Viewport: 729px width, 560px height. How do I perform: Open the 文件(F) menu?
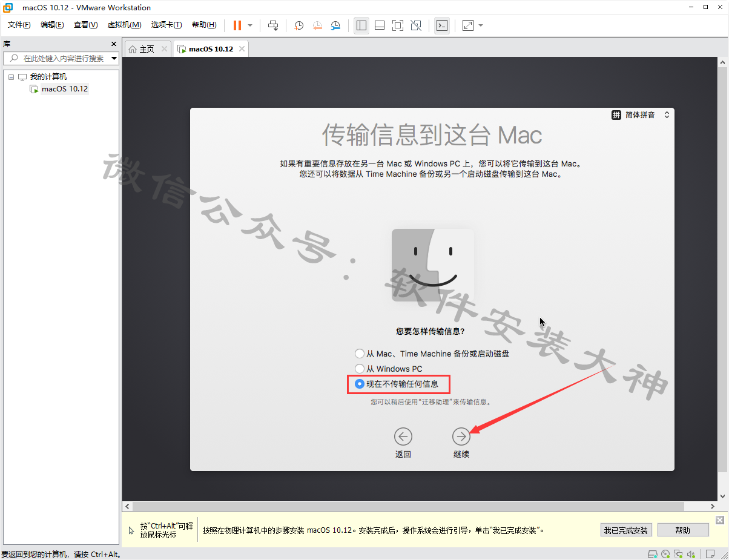(19, 25)
